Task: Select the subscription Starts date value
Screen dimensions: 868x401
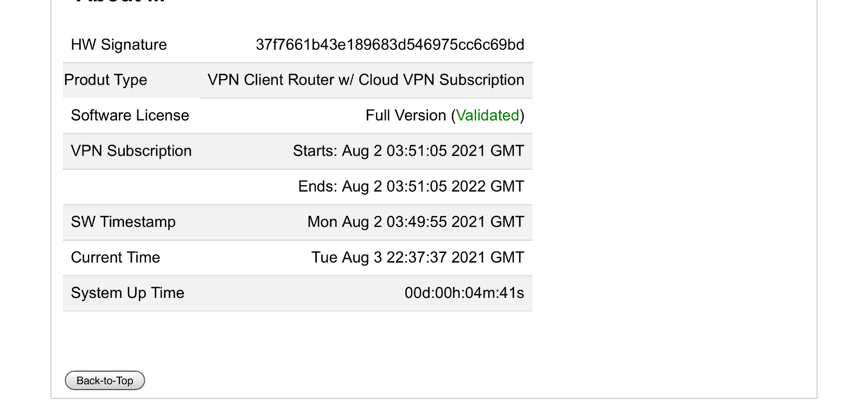Action: (x=409, y=150)
